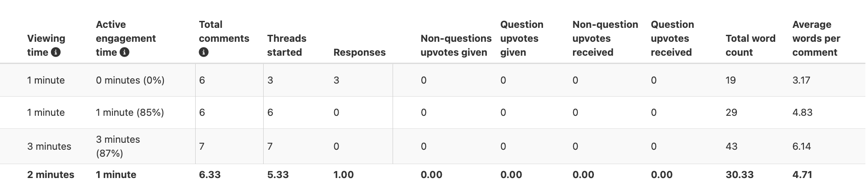This screenshot has height=195, width=868.
Task: Sort by Threads started column
Action: pyautogui.click(x=286, y=45)
